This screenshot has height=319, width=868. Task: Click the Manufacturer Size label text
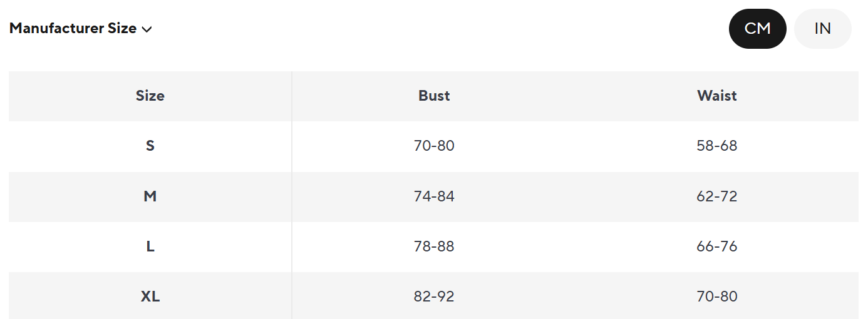(x=73, y=29)
